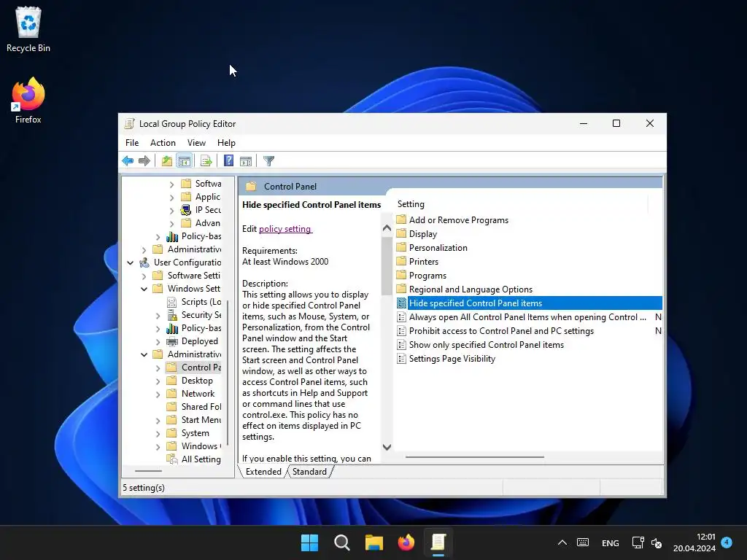
Task: Open the Help menu
Action: point(226,143)
